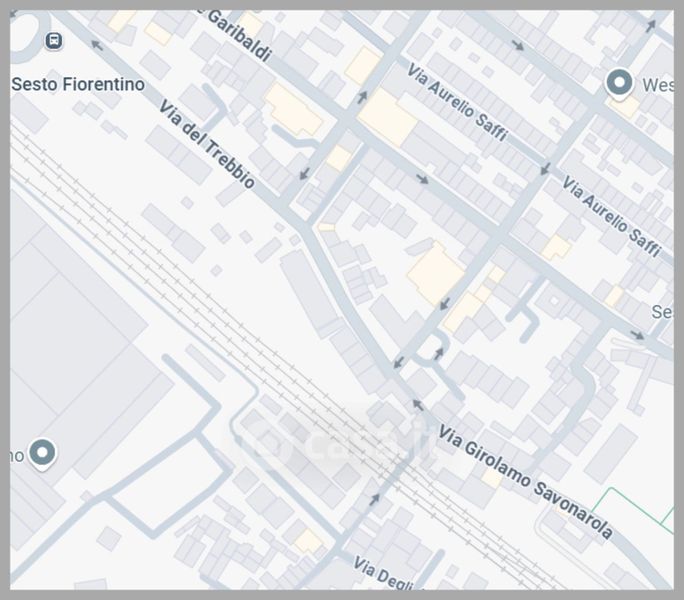Click the one-way arrow beside Via Girolamo Savonarola label
Screen dimensions: 684x600
coord(417,403)
